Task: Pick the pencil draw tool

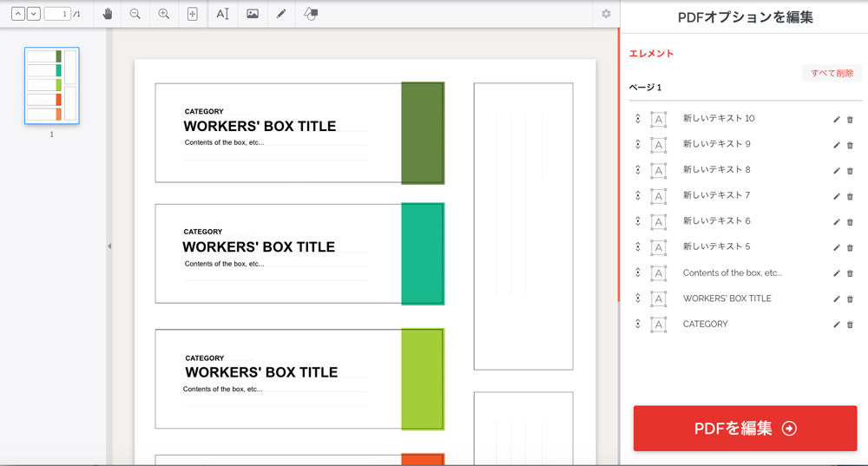Action: click(x=280, y=14)
